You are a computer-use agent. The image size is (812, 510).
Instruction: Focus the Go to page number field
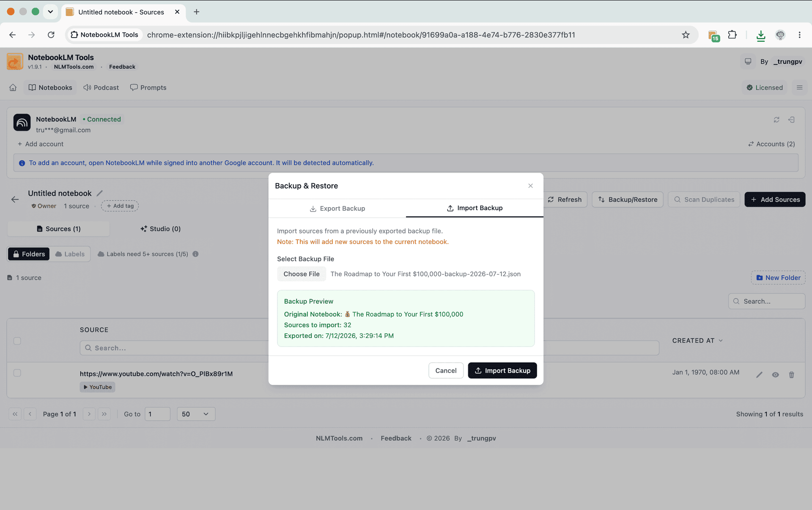(157, 414)
